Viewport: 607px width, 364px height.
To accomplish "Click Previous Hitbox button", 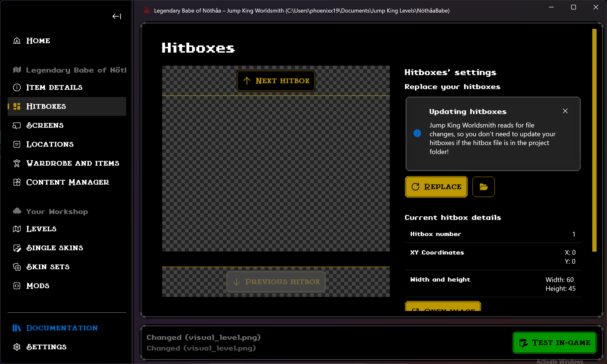I will (276, 282).
